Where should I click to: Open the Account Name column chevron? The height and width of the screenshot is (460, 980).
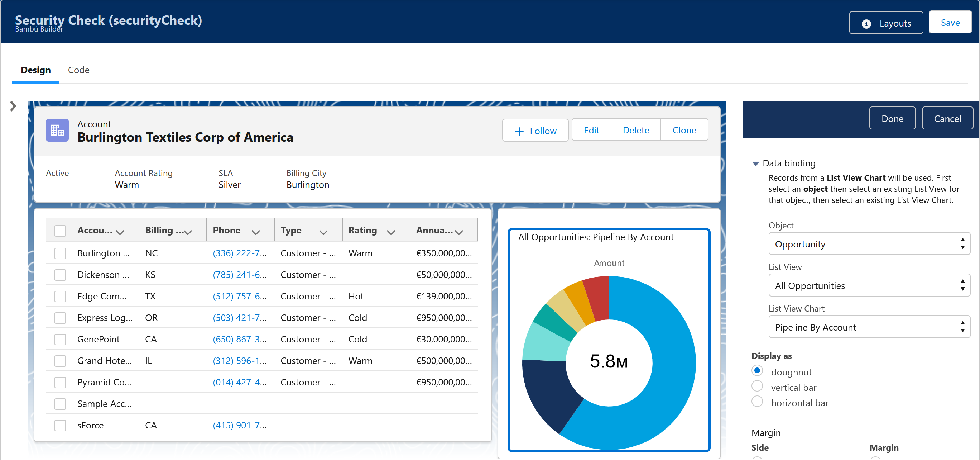[x=120, y=232]
